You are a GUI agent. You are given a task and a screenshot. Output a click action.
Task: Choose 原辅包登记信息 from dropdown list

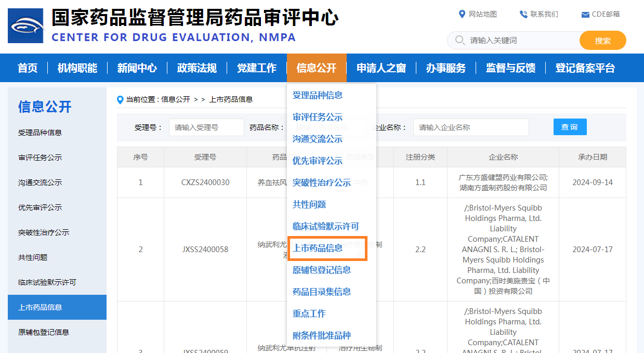pyautogui.click(x=321, y=270)
